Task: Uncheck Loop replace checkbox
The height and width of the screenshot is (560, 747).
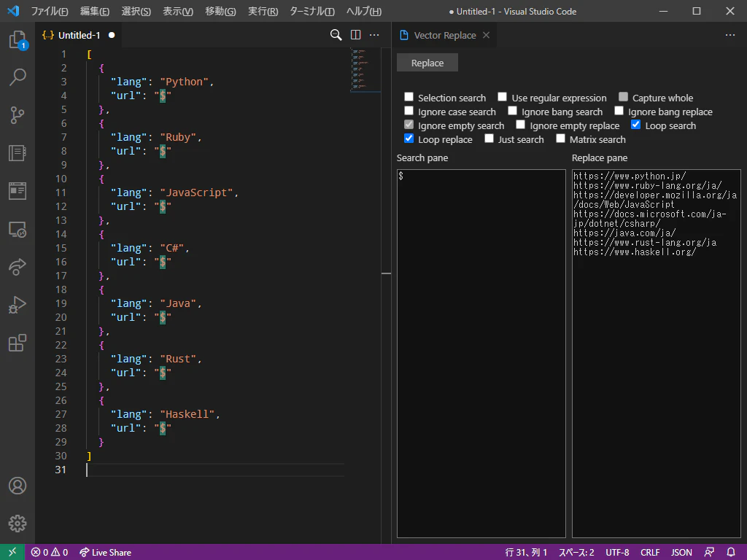Action: pyautogui.click(x=409, y=139)
